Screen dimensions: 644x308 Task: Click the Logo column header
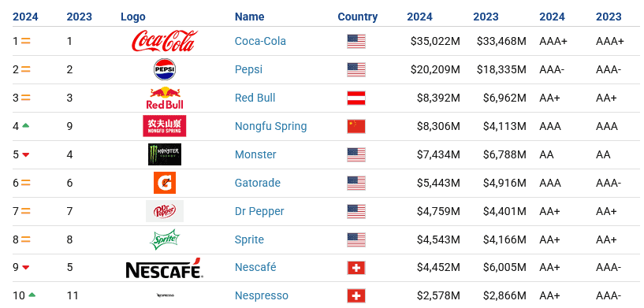(133, 17)
